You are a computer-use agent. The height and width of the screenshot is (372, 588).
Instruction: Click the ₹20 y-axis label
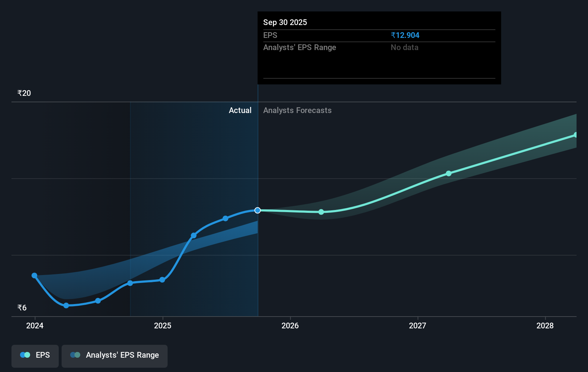[x=24, y=93]
